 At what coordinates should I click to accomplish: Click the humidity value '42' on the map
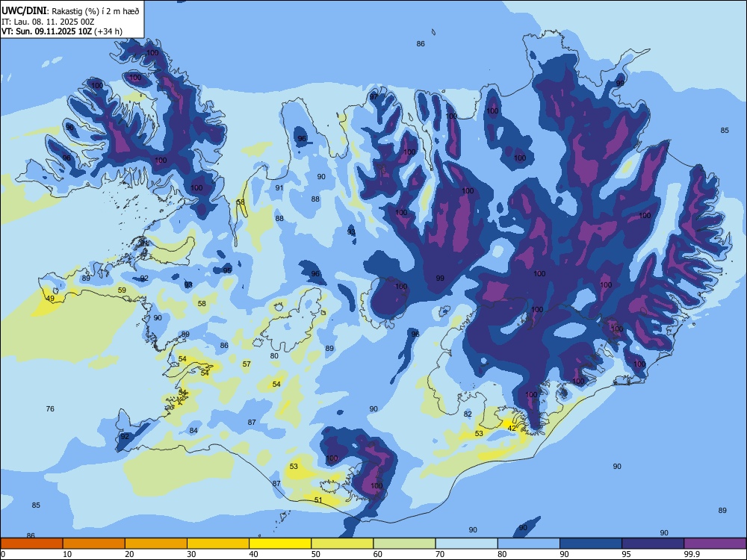(512, 428)
